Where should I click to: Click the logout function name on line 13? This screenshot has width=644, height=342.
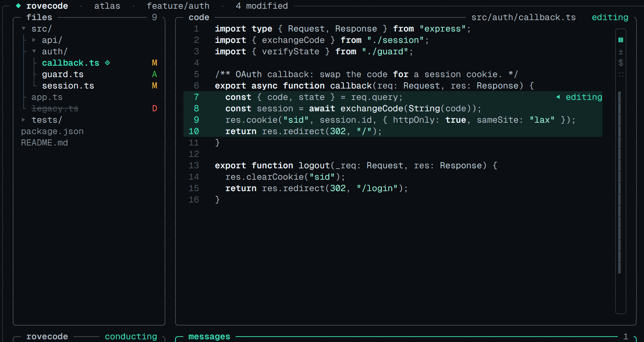[x=314, y=165]
